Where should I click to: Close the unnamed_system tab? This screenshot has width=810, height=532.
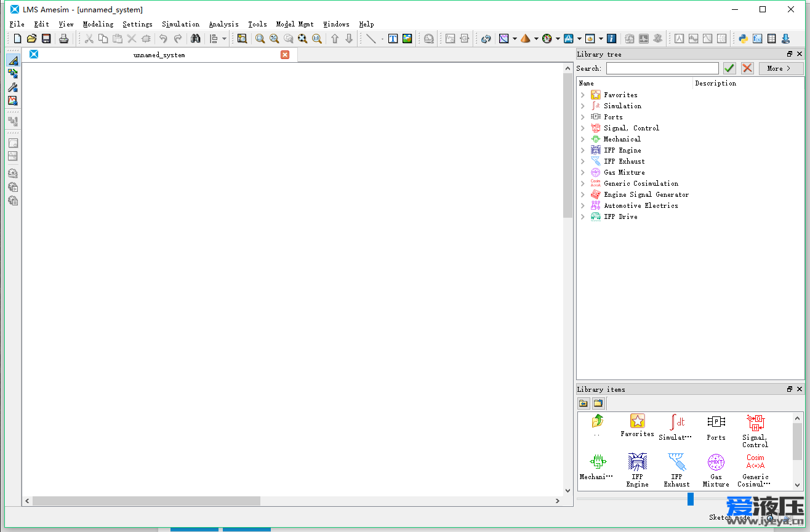click(x=285, y=55)
